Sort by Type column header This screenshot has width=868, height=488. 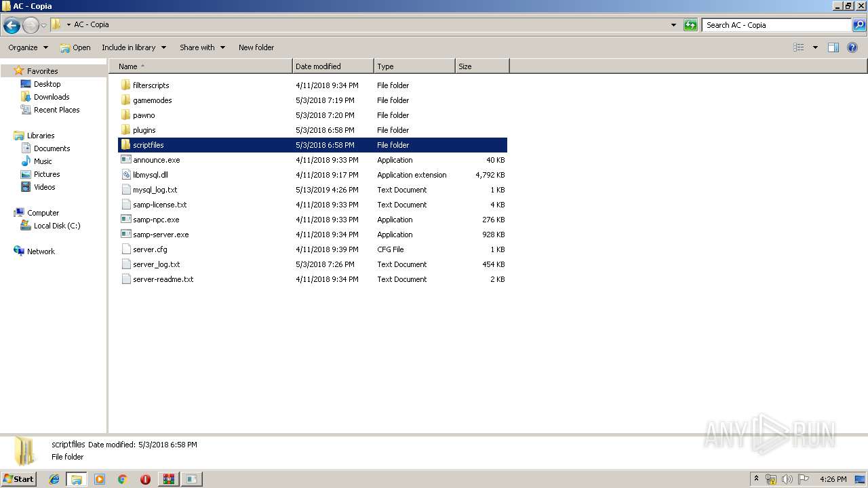tap(414, 66)
